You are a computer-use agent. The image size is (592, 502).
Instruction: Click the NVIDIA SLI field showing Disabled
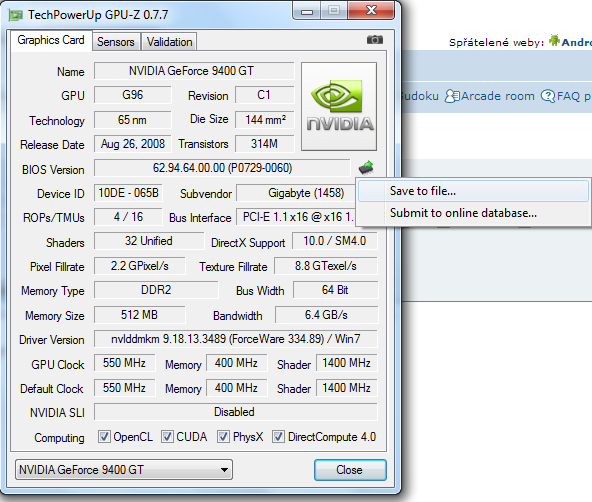click(236, 412)
